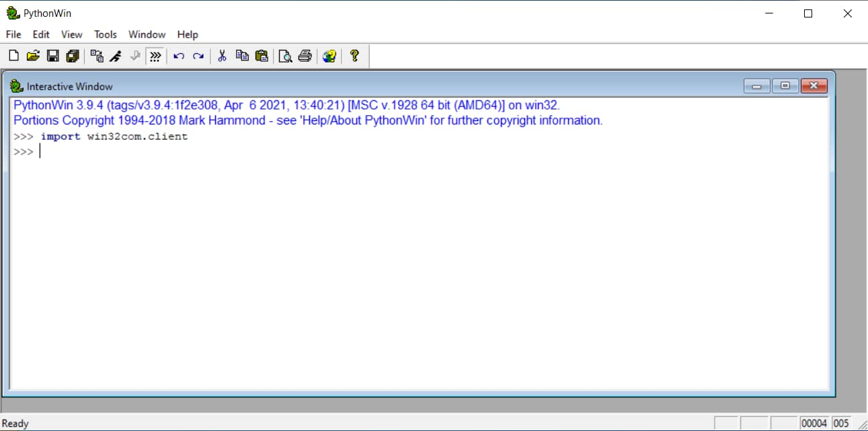This screenshot has width=868, height=431.
Task: Click the Paste clipboard icon
Action: 262,56
